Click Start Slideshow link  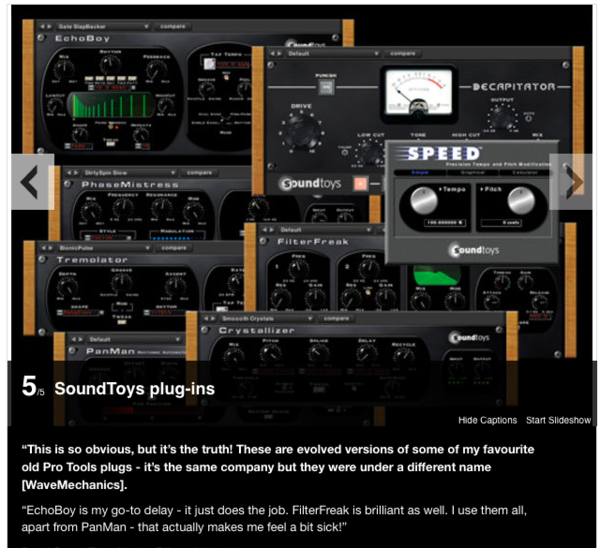(x=558, y=420)
